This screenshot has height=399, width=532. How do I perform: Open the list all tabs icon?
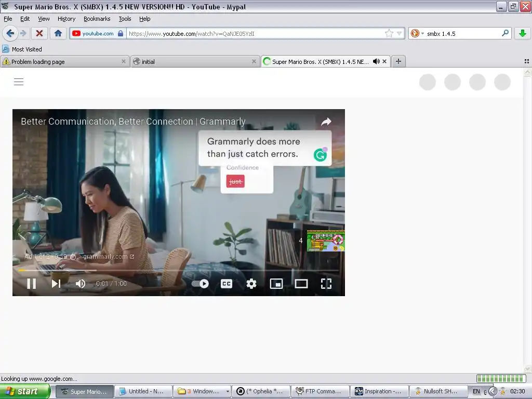[x=527, y=61]
